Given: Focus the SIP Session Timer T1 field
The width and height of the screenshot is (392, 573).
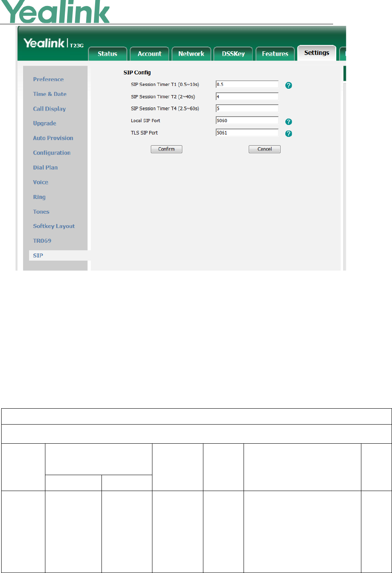Looking at the screenshot, I should (x=247, y=84).
